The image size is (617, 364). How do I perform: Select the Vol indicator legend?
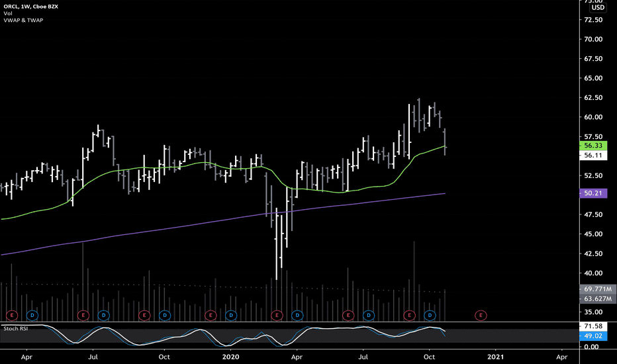(x=8, y=13)
